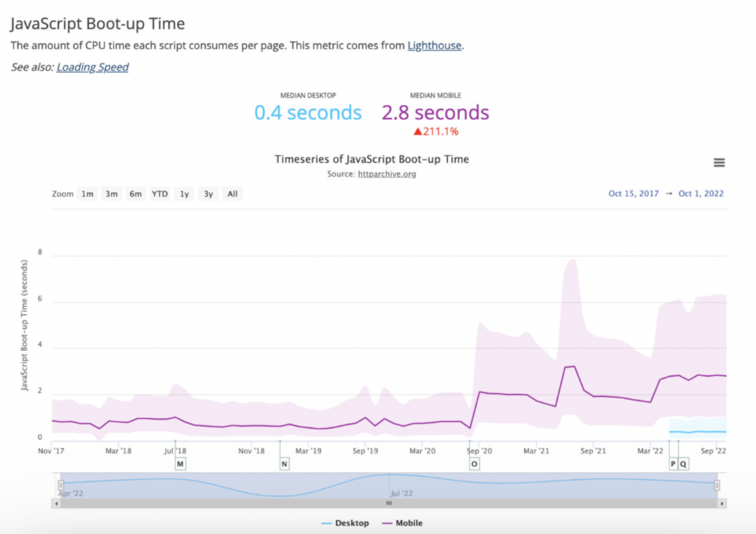
Task: Open the httparchive.org source link
Action: coord(386,174)
